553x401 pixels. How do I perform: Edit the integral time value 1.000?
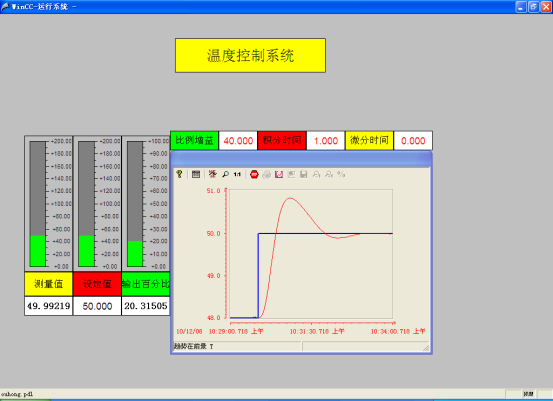tap(326, 141)
